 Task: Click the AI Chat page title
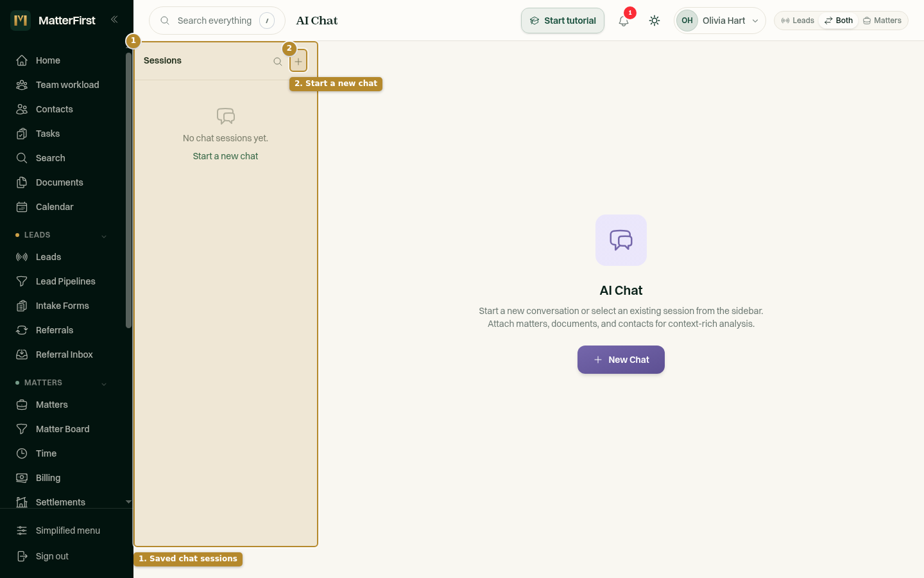pyautogui.click(x=317, y=21)
